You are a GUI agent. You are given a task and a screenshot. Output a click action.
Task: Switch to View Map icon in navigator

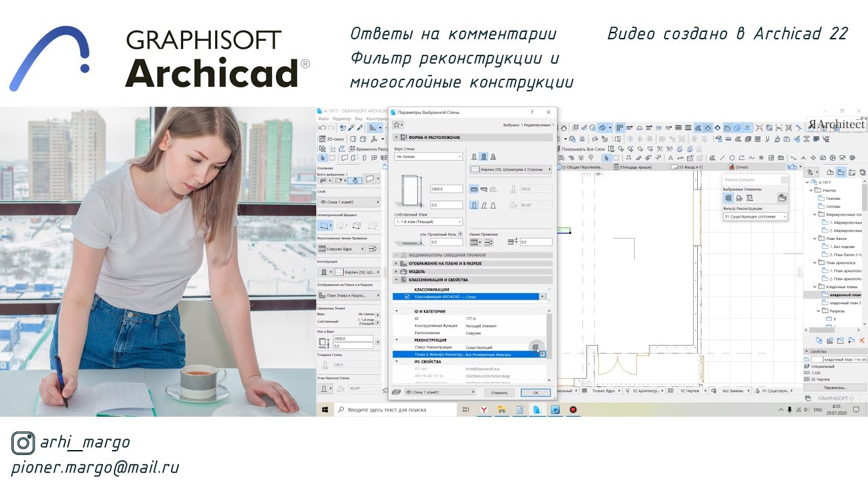tap(841, 172)
